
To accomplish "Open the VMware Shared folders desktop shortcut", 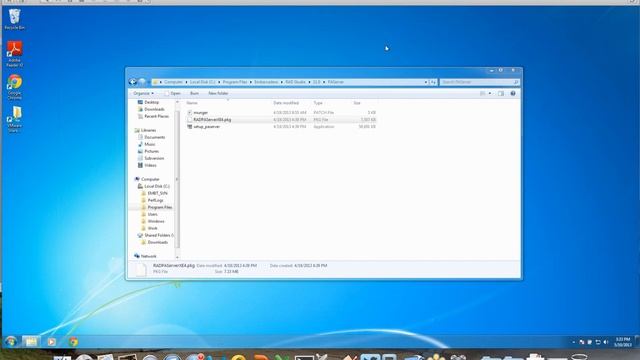I will point(15,119).
